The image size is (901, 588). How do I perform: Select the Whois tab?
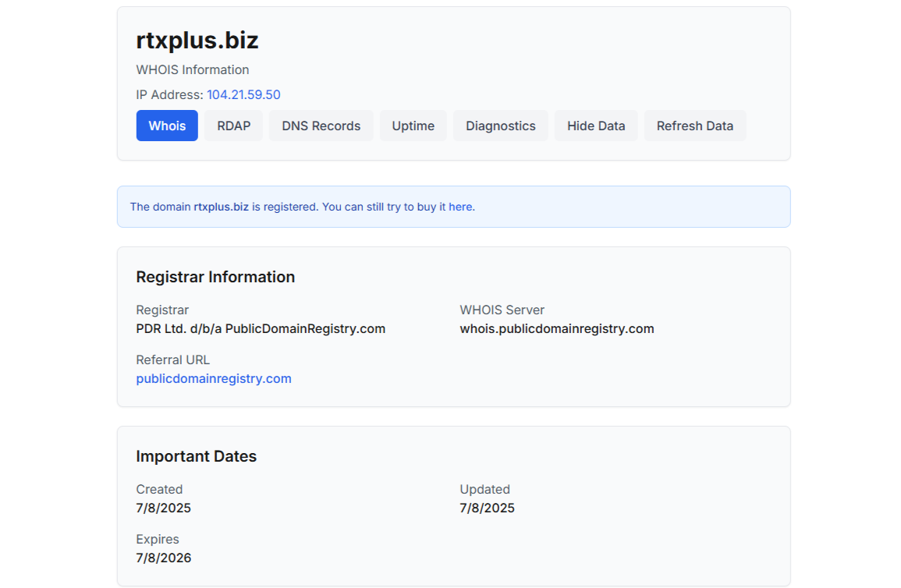167,126
